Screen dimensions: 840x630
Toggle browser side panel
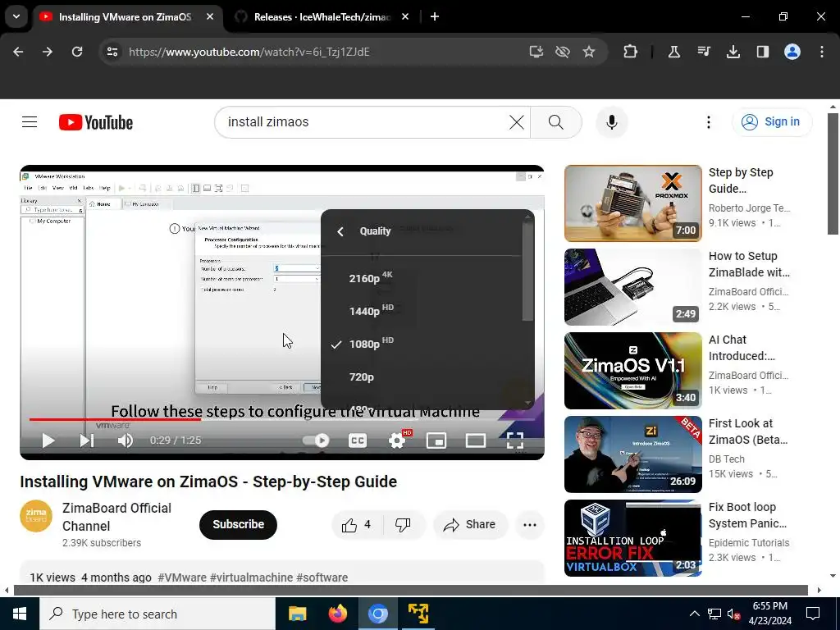tap(763, 52)
